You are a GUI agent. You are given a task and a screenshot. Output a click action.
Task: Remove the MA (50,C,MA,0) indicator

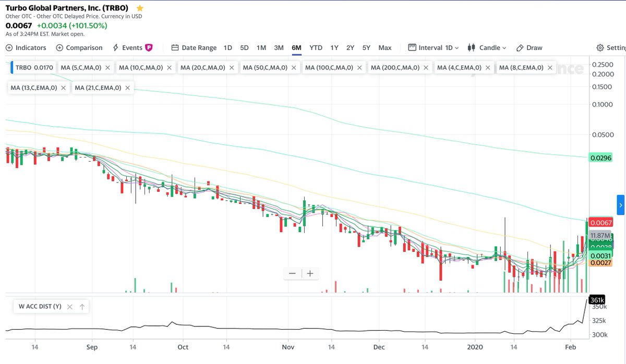(x=293, y=68)
